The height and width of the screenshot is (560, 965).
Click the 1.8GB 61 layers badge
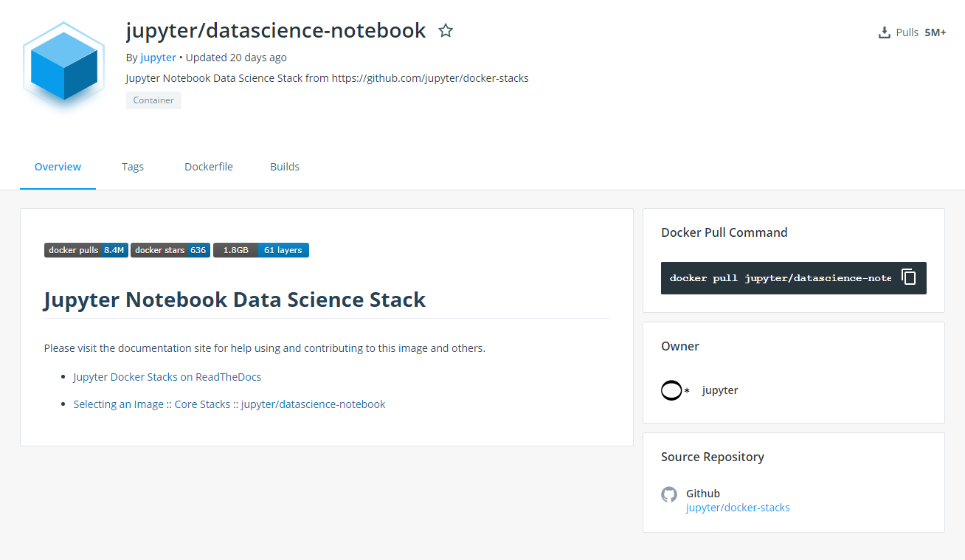click(x=261, y=250)
